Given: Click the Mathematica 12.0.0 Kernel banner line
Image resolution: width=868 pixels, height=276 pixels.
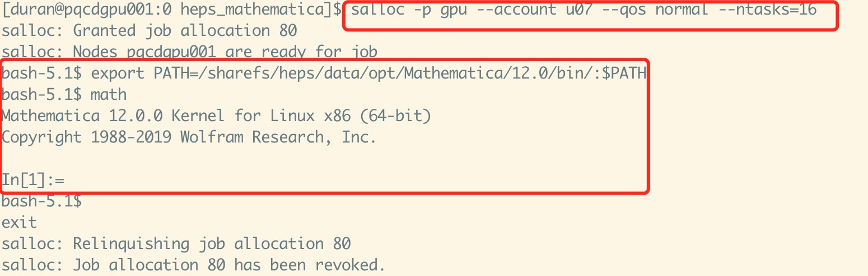Looking at the screenshot, I should [217, 116].
